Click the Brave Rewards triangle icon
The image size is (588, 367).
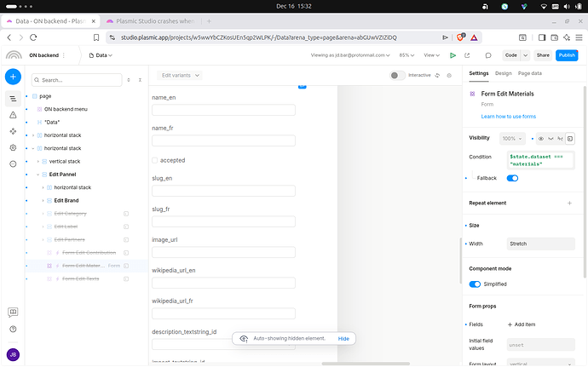click(x=474, y=37)
